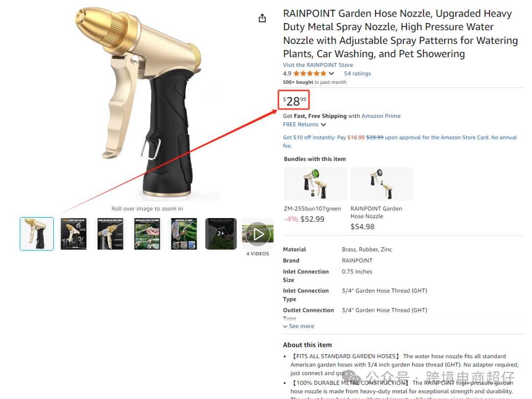532x399 pixels.
Task: Click the share icon above product image
Action: pyautogui.click(x=262, y=18)
